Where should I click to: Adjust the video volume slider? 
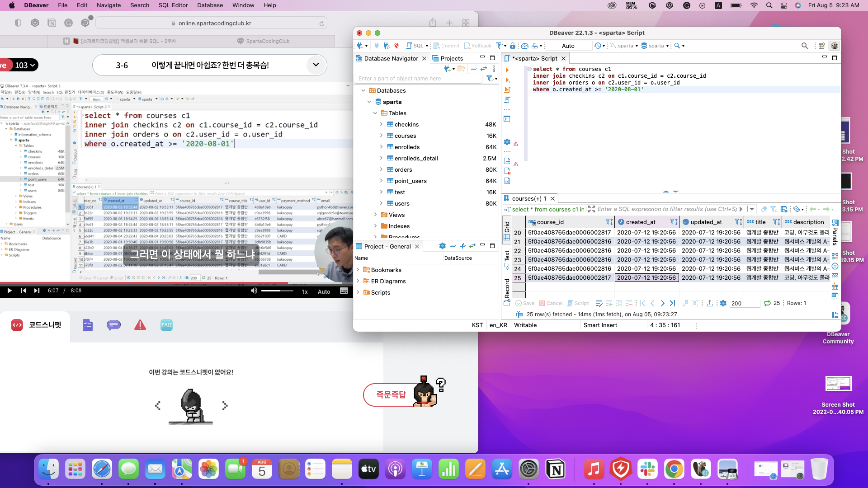(277, 291)
